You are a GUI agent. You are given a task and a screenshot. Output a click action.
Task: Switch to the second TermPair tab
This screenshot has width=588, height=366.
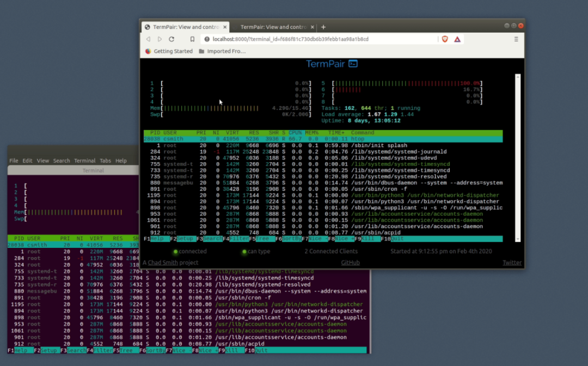point(273,27)
